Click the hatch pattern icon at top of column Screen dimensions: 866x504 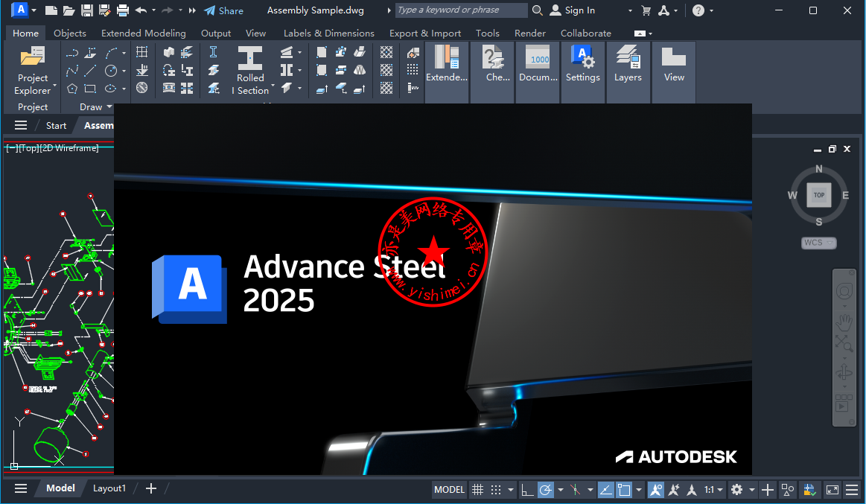pos(386,52)
